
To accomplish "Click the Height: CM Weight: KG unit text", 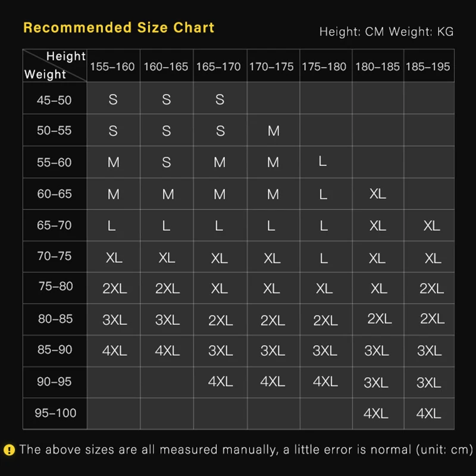I will point(386,32).
